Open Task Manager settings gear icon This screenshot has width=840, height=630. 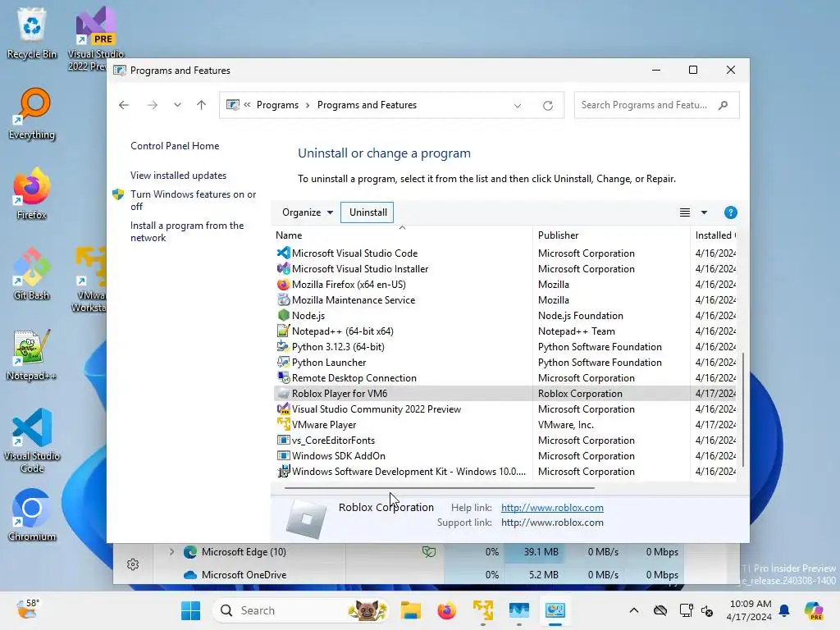(x=133, y=564)
